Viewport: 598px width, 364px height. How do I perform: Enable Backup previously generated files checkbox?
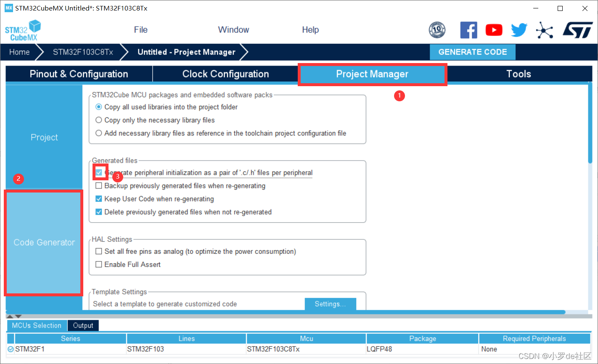(x=99, y=185)
